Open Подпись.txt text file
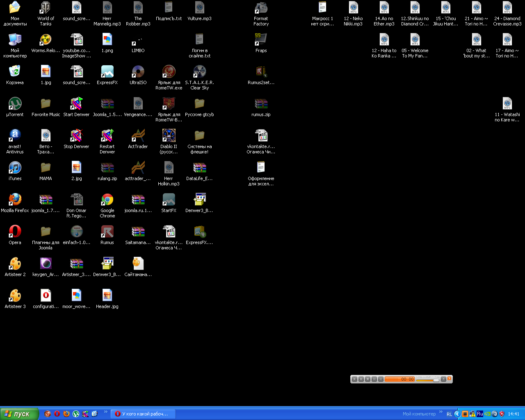The image size is (525, 420). coord(169,11)
